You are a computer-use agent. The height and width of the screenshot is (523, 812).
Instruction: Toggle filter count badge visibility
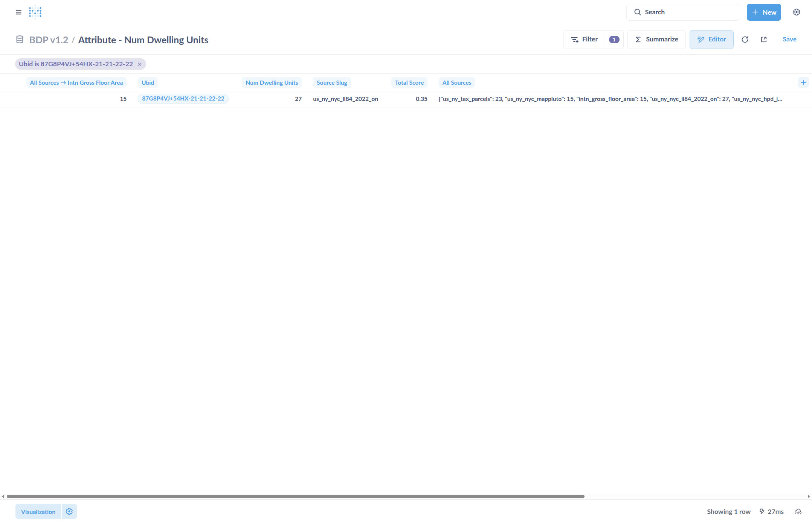pyautogui.click(x=614, y=40)
